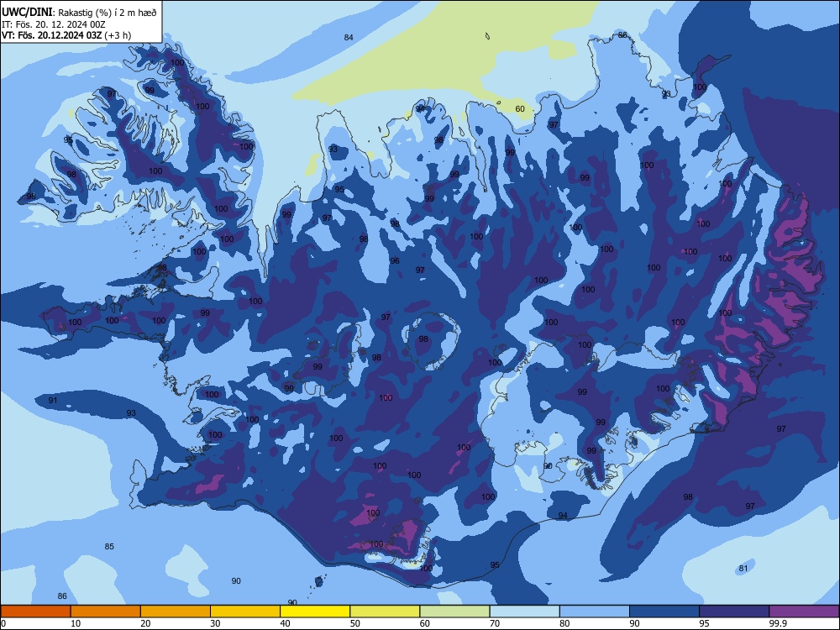Select the 70–80 pale blue legend swatch

(524, 612)
